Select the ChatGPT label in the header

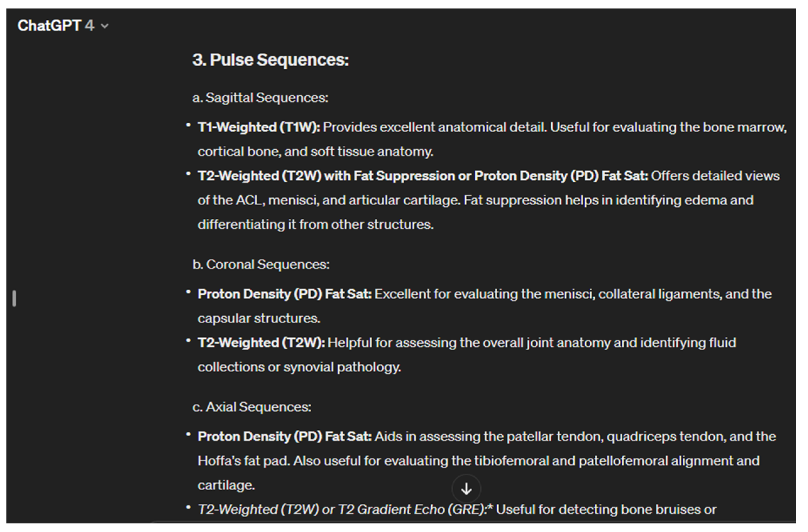click(49, 25)
